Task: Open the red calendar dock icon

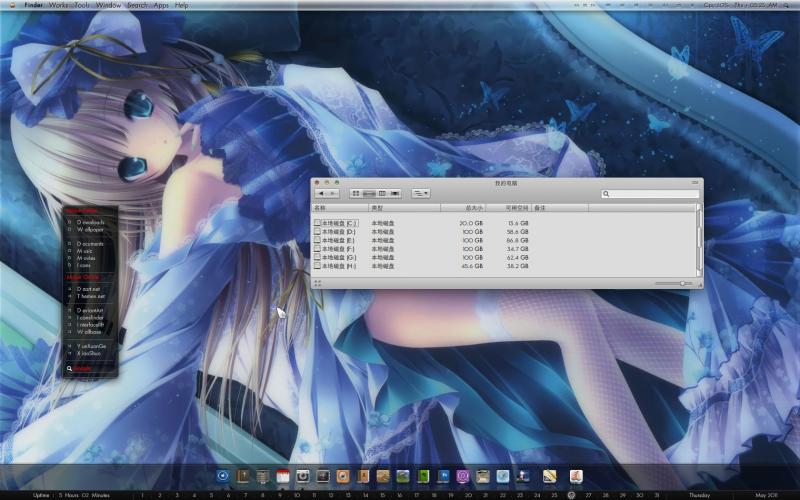Action: (x=283, y=476)
